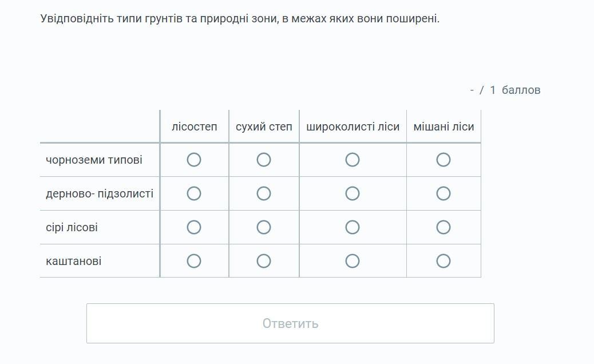Click the каштанові row label
Image resolution: width=594 pixels, height=364 pixels.
click(x=74, y=262)
